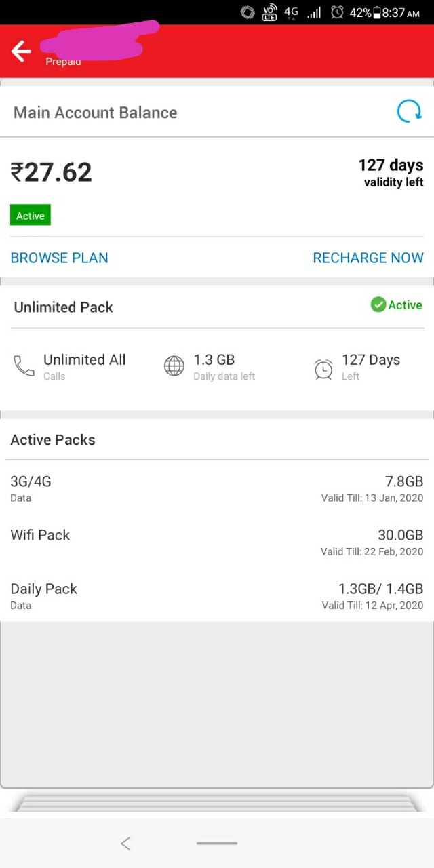Tap the Android back navigation button
This screenshot has height=868, width=434.
[125, 843]
